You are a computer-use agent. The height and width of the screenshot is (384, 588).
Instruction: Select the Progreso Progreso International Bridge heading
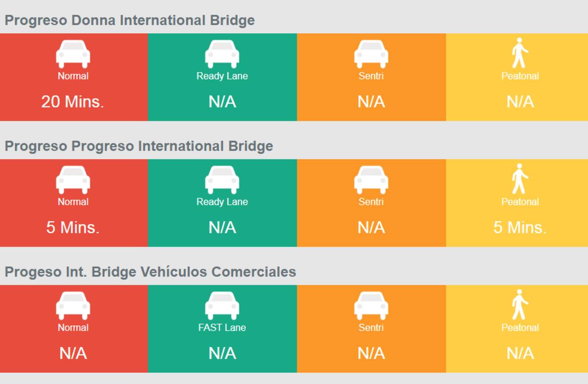(139, 146)
